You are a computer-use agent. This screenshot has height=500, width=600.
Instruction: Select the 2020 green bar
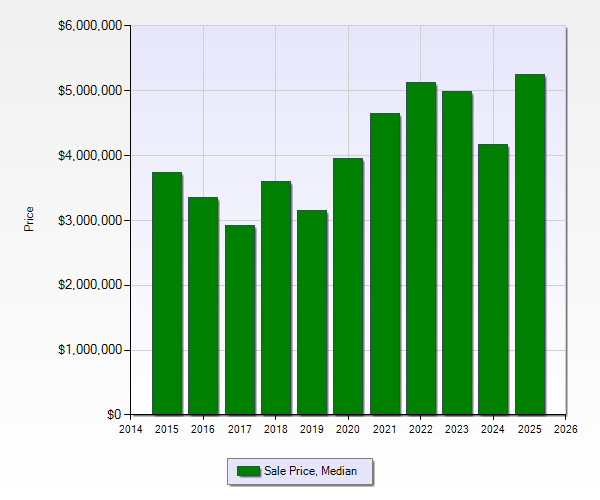[348, 286]
